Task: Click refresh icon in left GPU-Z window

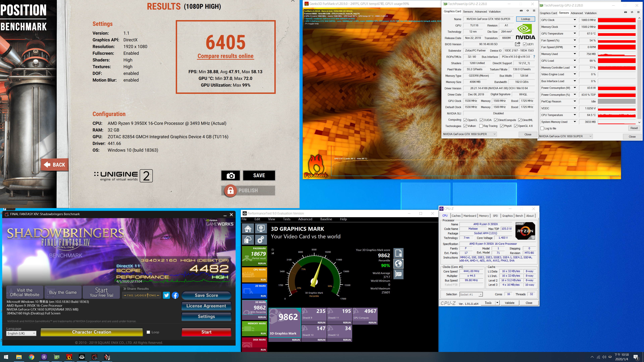Action: click(528, 11)
